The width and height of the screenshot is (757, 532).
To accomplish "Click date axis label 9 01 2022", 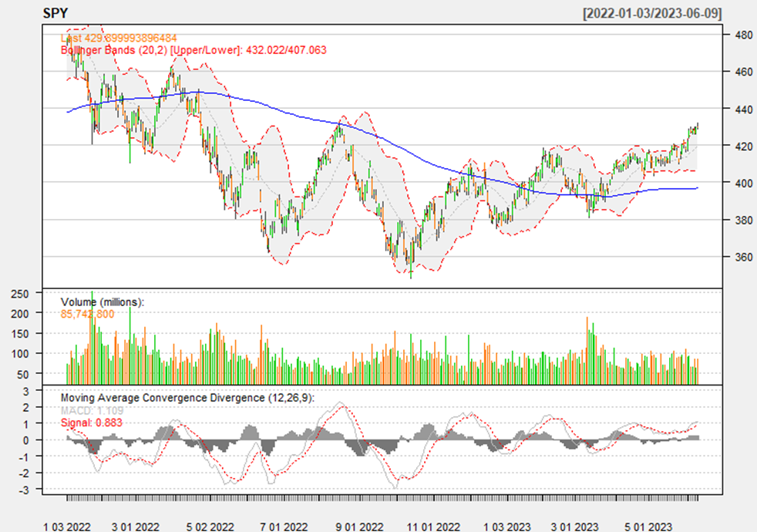I will click(x=360, y=526).
